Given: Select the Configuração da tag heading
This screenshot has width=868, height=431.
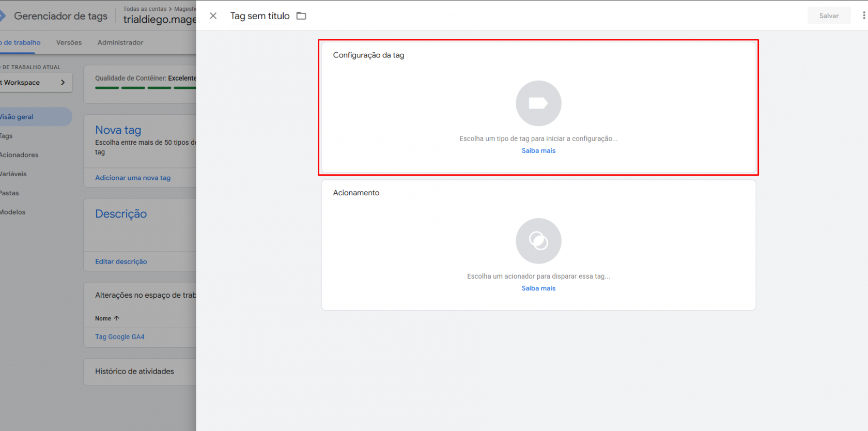Looking at the screenshot, I should point(368,55).
